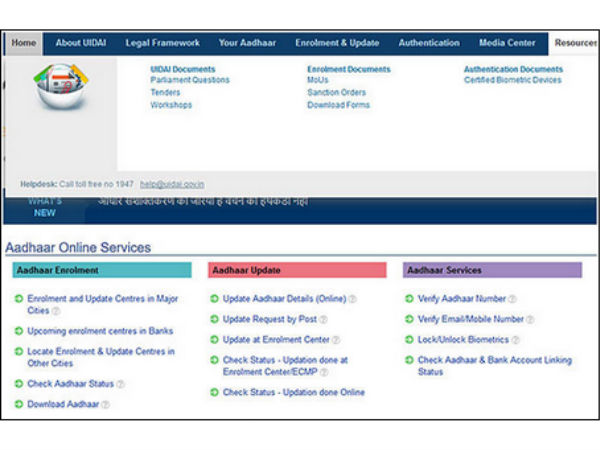Click help icon next to Download Aadhaar
Screen dimensions: 600x450
(x=105, y=405)
